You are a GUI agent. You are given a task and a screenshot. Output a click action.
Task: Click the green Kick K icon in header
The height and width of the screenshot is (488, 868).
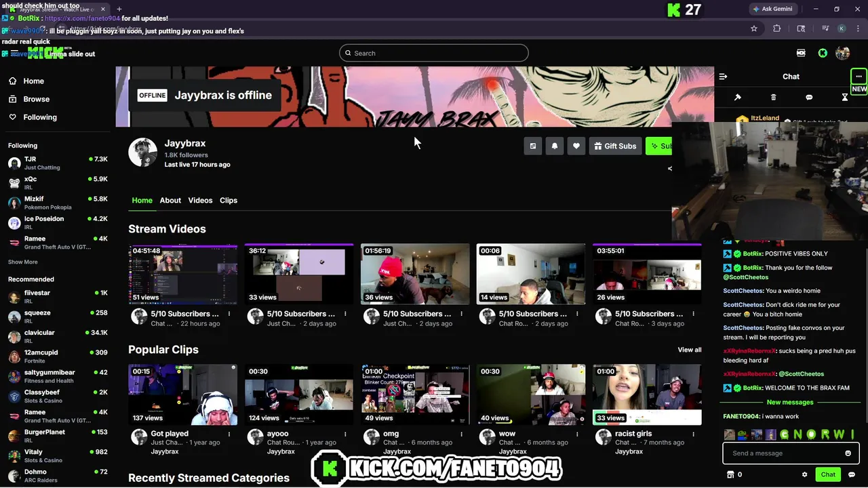click(823, 53)
